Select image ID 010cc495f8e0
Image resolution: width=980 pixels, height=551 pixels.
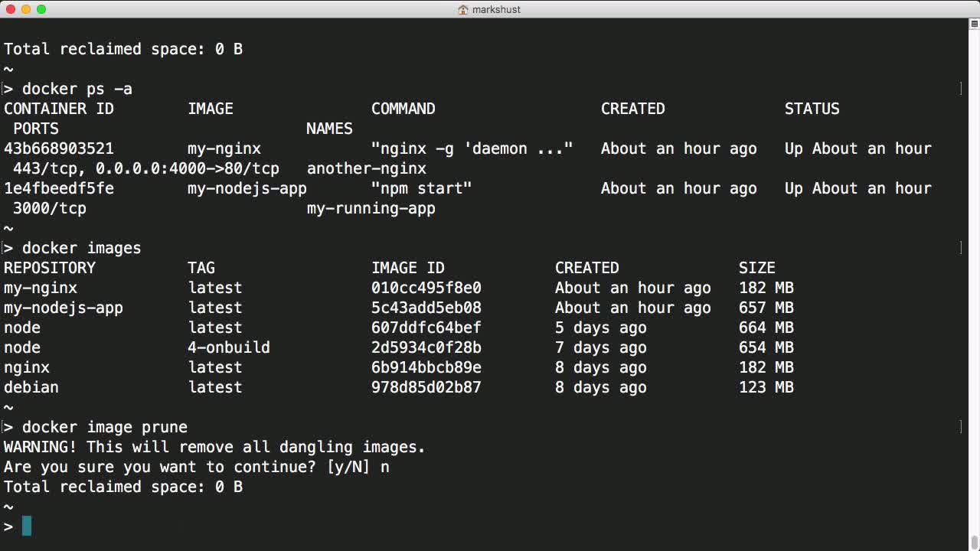(x=426, y=288)
